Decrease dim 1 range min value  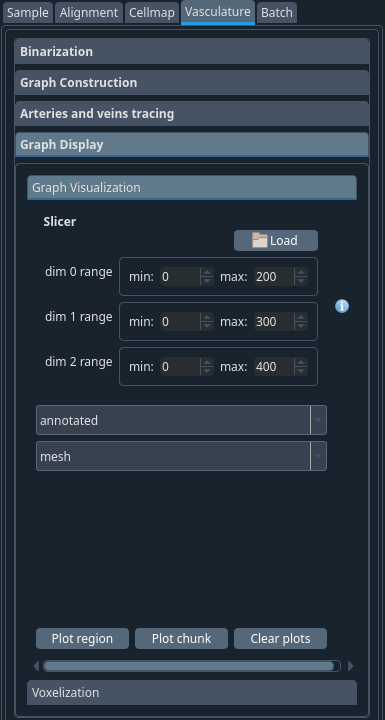(x=207, y=326)
